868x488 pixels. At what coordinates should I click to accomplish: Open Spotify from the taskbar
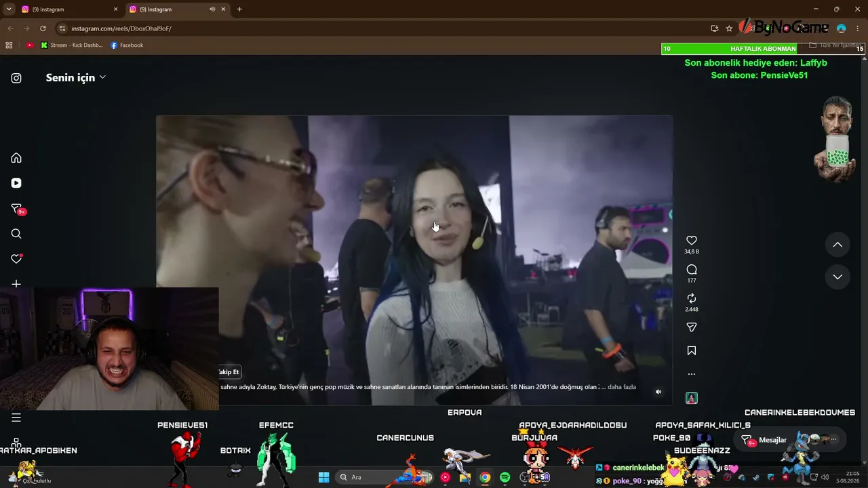click(x=505, y=477)
